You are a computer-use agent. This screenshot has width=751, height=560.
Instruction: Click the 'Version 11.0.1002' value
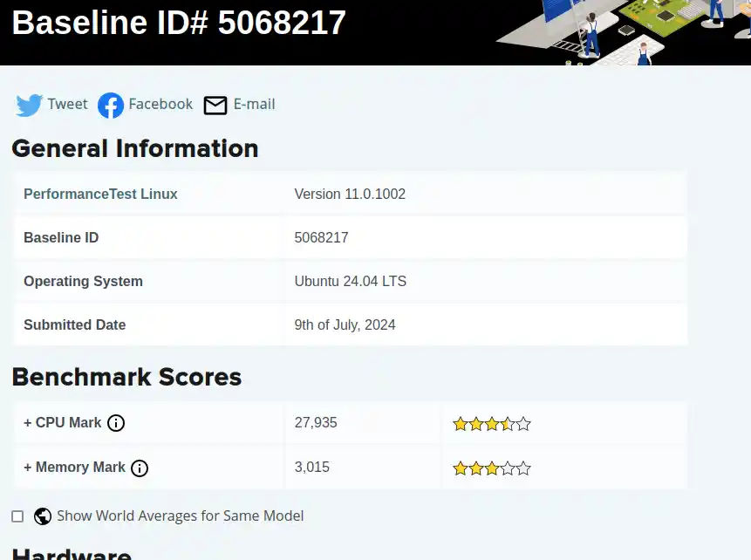(350, 194)
